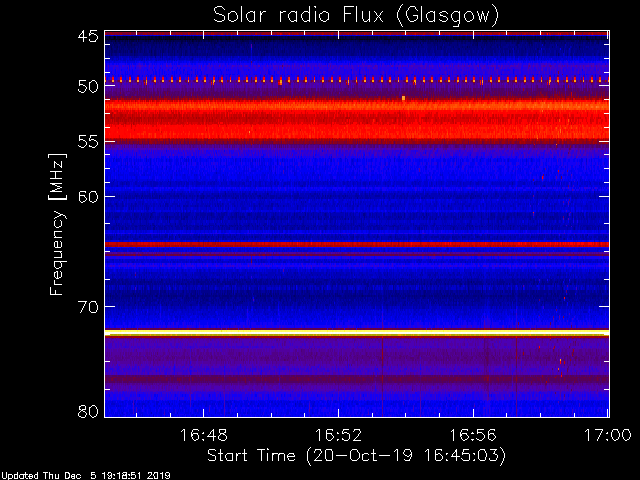The image size is (640, 480).
Task: Click the bright yellow-white emission line near 72 MHz
Action: coord(357,333)
